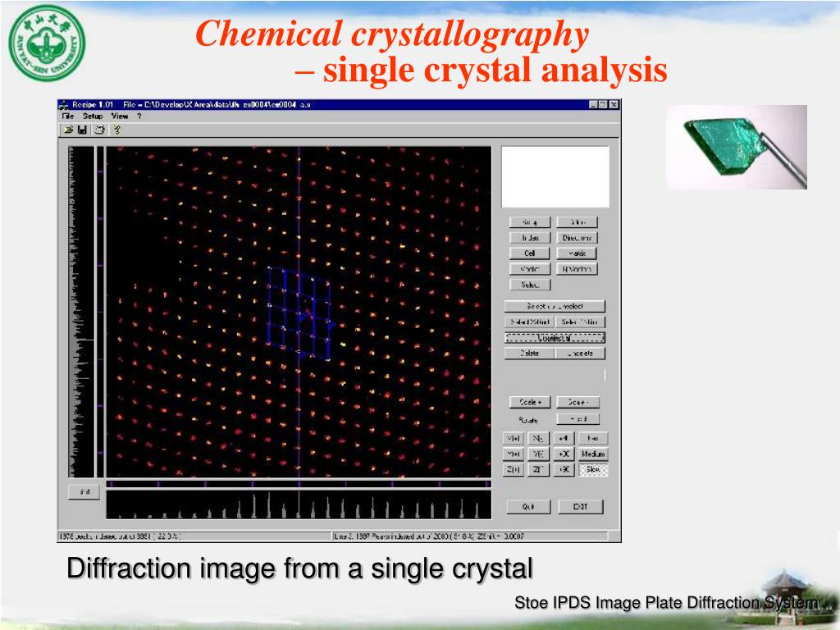Open the Setup menu
The image size is (840, 630).
tap(92, 116)
